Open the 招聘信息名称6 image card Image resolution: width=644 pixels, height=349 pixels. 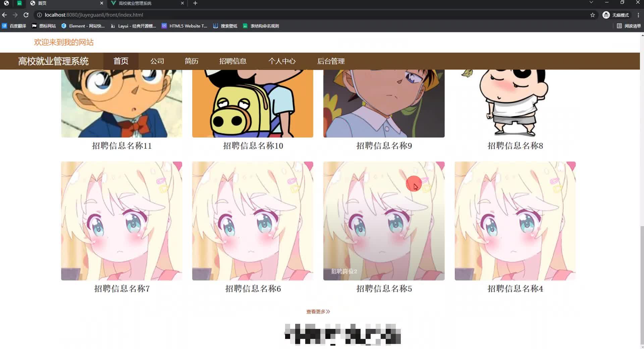point(253,221)
